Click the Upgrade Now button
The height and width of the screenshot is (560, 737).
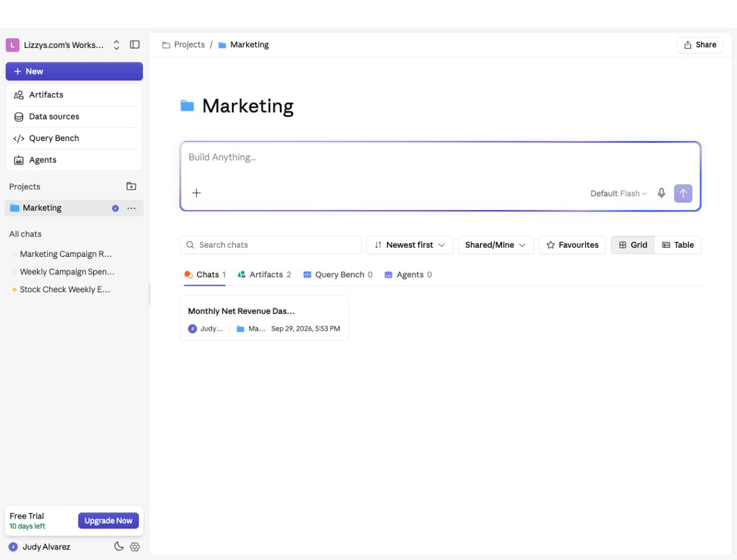tap(108, 520)
